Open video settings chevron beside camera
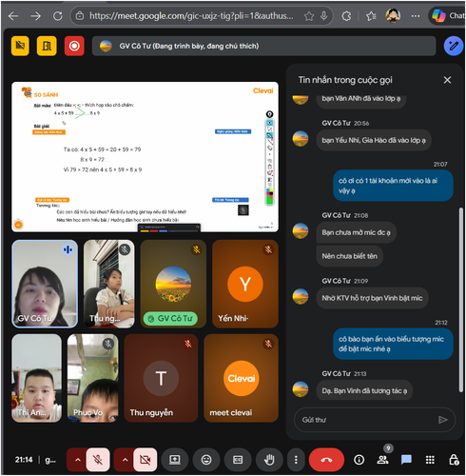Screen dimensions: 466x476 125,460
